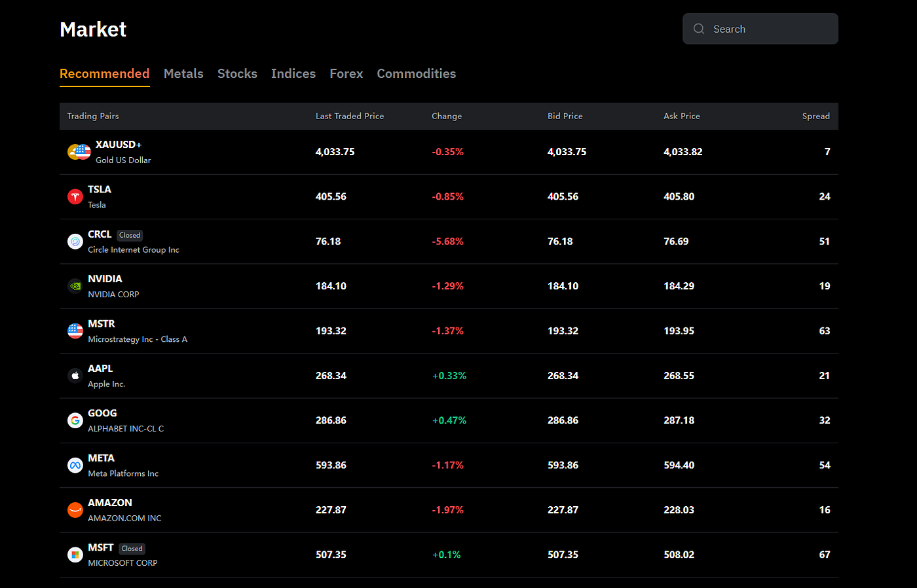Image resolution: width=917 pixels, height=588 pixels.
Task: Click the NVIDIA logo icon
Action: coord(75,286)
